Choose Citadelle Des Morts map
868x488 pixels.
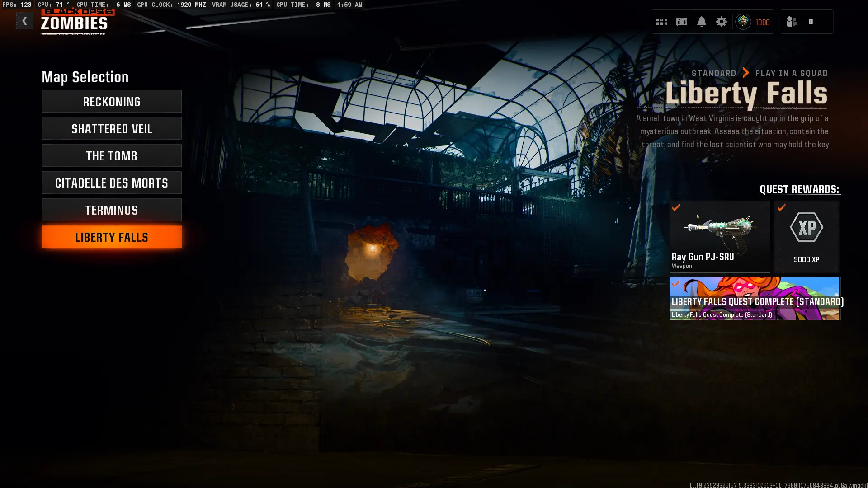pyautogui.click(x=111, y=183)
